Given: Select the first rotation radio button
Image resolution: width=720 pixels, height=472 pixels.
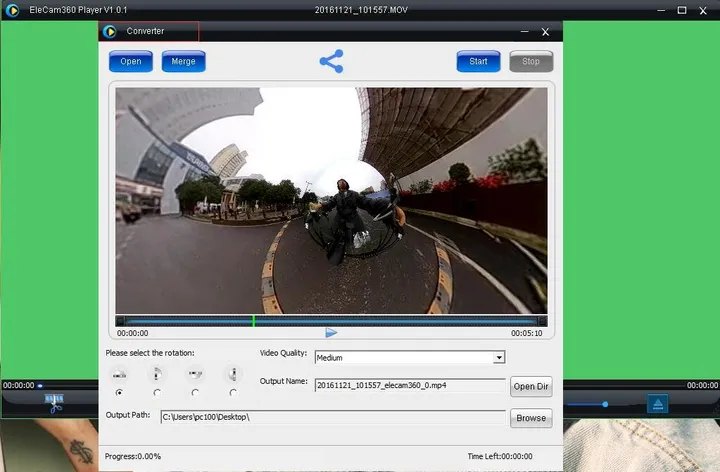Looking at the screenshot, I should point(120,393).
